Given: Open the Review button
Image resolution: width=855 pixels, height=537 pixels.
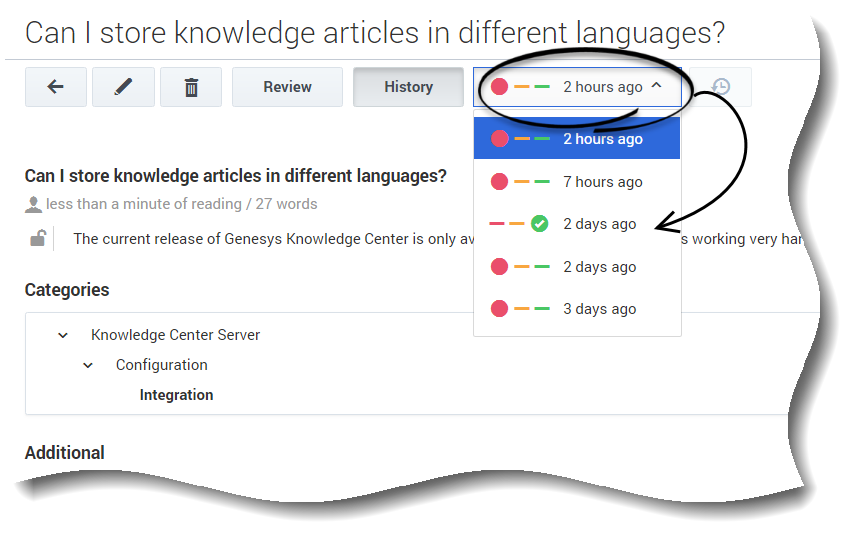Looking at the screenshot, I should click(x=287, y=87).
